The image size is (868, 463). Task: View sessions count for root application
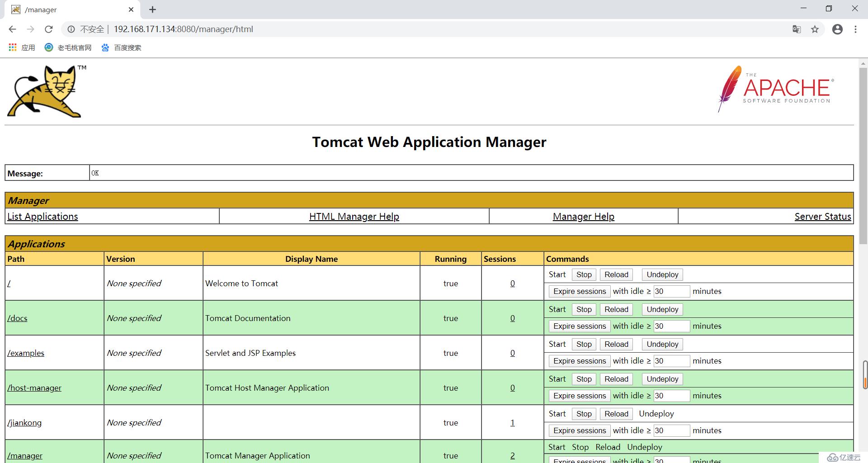(x=512, y=283)
